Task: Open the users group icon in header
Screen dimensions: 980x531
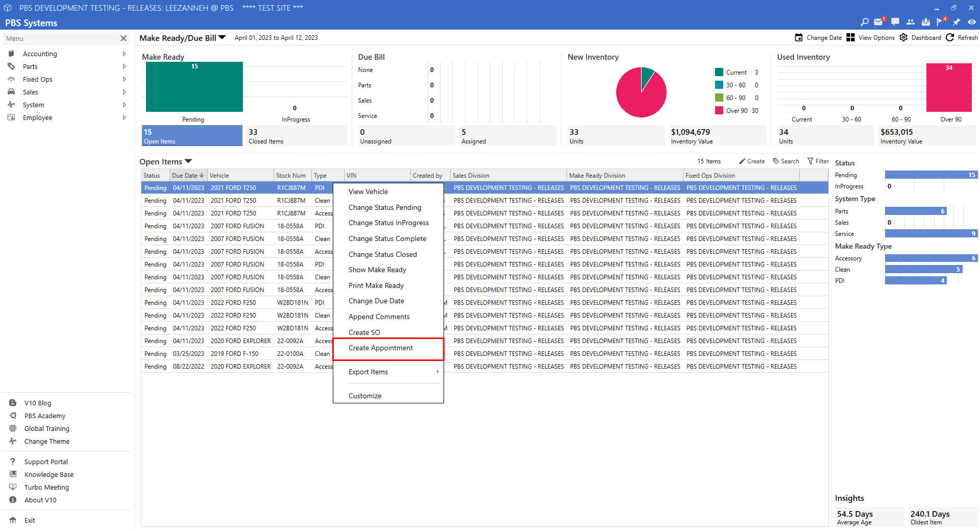Action: coord(911,22)
